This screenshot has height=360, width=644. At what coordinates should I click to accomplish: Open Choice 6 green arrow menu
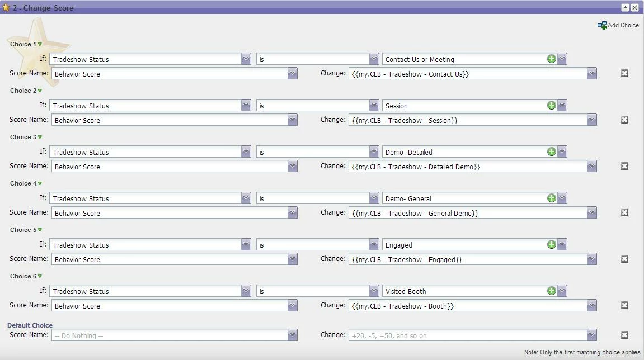40,276
